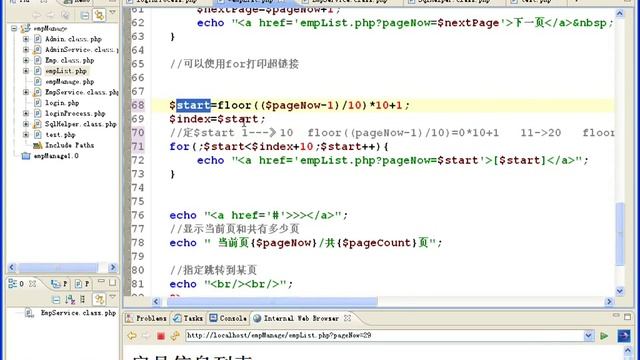
Task: Expand the AdminService.class.php tree node
Action: tap(26, 50)
